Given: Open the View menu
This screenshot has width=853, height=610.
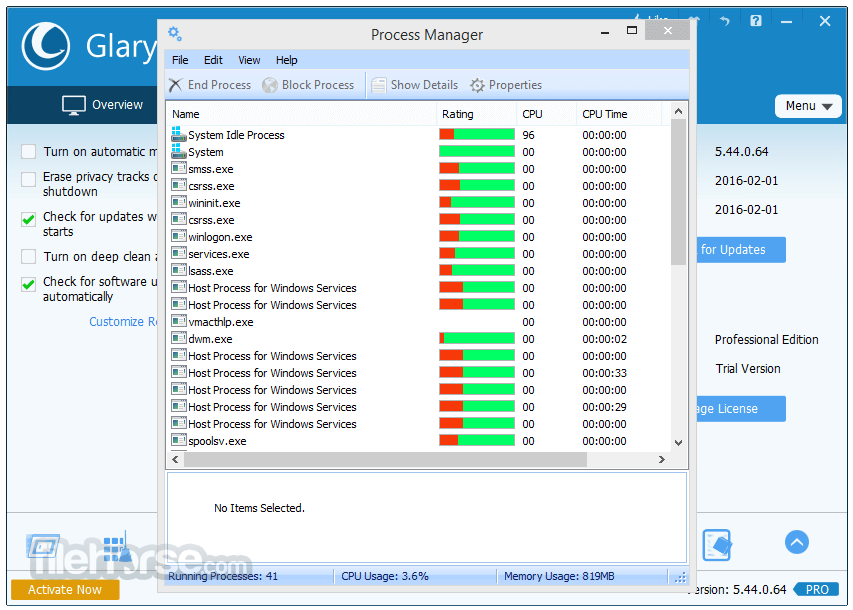Looking at the screenshot, I should pyautogui.click(x=249, y=60).
